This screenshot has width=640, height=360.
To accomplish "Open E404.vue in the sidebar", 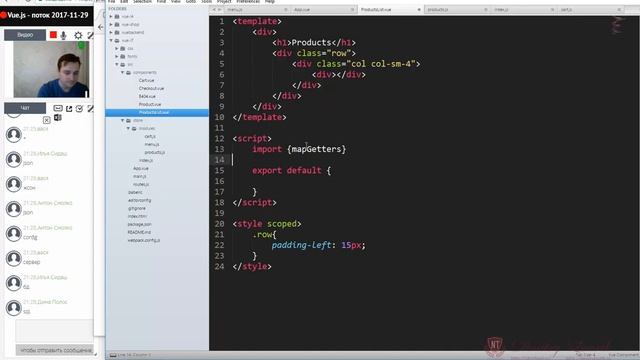I will (x=147, y=96).
